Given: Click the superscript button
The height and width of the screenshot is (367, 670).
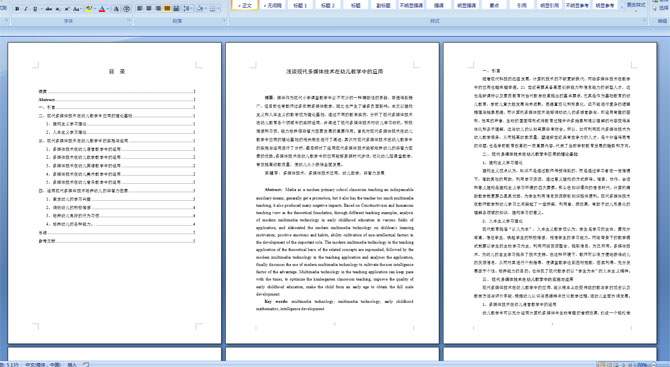Looking at the screenshot, I should point(67,9).
